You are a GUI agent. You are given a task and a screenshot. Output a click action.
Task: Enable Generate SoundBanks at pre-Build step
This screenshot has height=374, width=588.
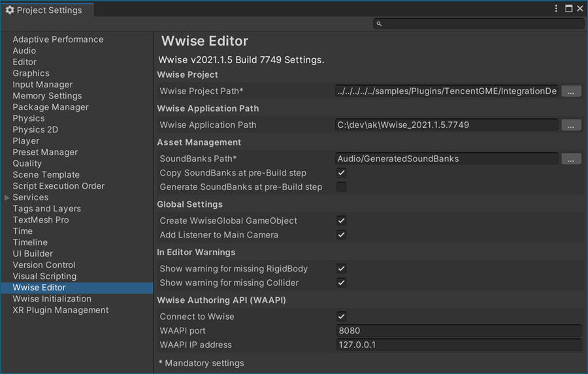tap(342, 187)
